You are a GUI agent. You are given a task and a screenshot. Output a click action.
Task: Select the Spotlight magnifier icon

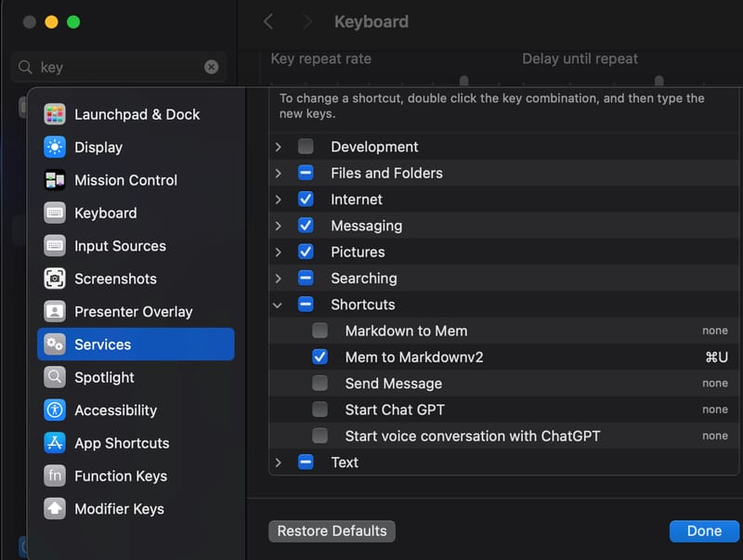click(x=55, y=377)
